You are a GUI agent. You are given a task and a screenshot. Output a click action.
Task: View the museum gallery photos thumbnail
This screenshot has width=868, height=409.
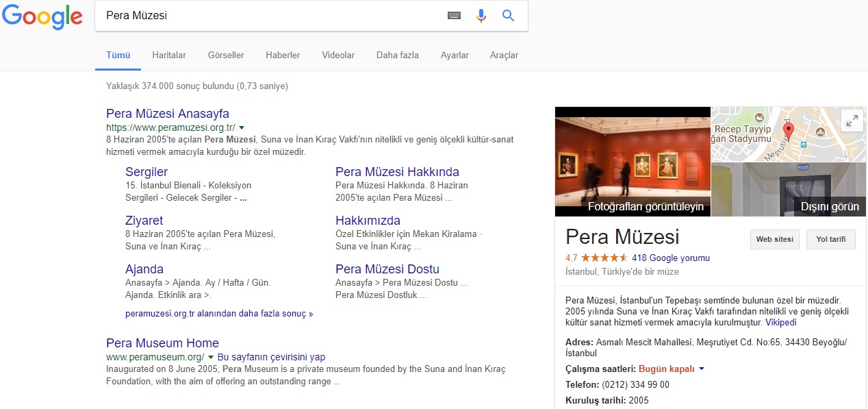tap(633, 162)
